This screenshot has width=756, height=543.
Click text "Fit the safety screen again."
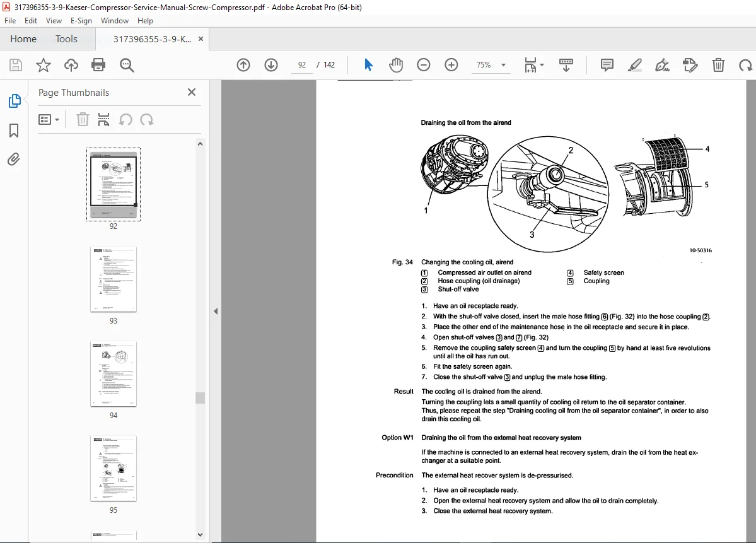[472, 366]
